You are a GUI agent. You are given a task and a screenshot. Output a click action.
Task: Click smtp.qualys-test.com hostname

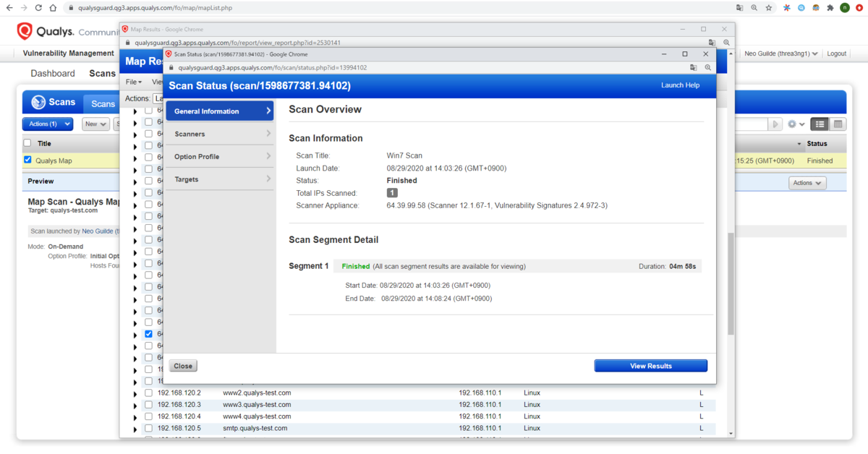[x=255, y=428]
